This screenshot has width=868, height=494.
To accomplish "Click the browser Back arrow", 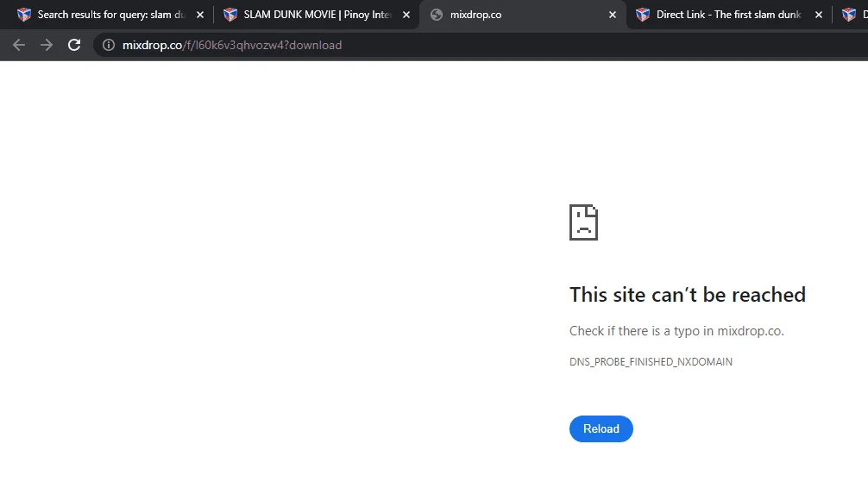I will [x=19, y=46].
